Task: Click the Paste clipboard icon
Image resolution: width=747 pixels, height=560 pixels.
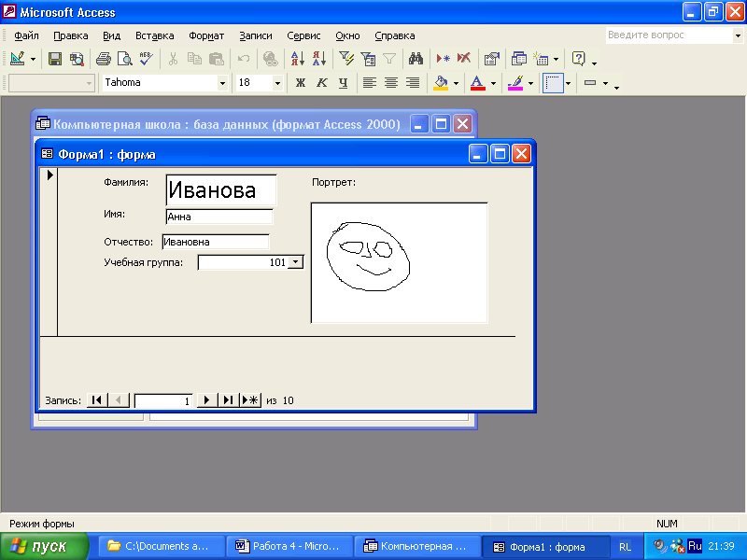Action: [217, 59]
